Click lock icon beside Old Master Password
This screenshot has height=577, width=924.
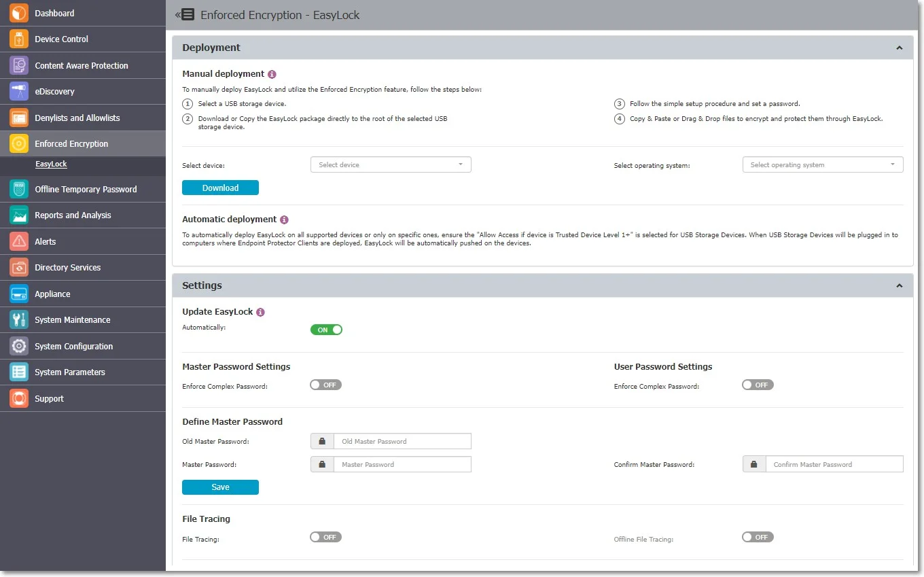(x=322, y=441)
